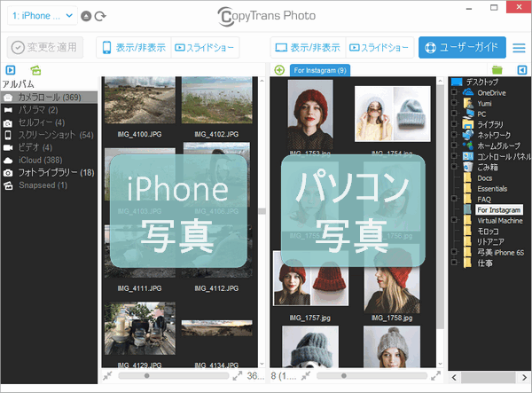Select the セルフィー (4) album
The width and height of the screenshot is (532, 393).
click(x=49, y=122)
